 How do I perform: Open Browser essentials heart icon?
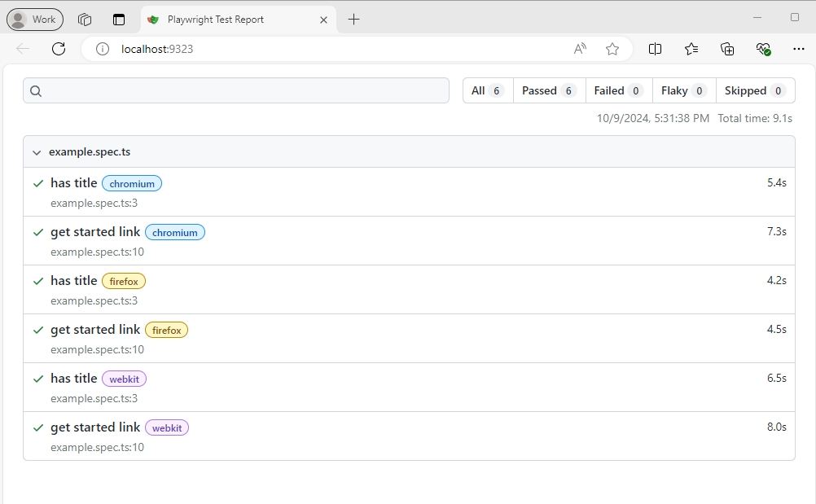[x=763, y=49]
